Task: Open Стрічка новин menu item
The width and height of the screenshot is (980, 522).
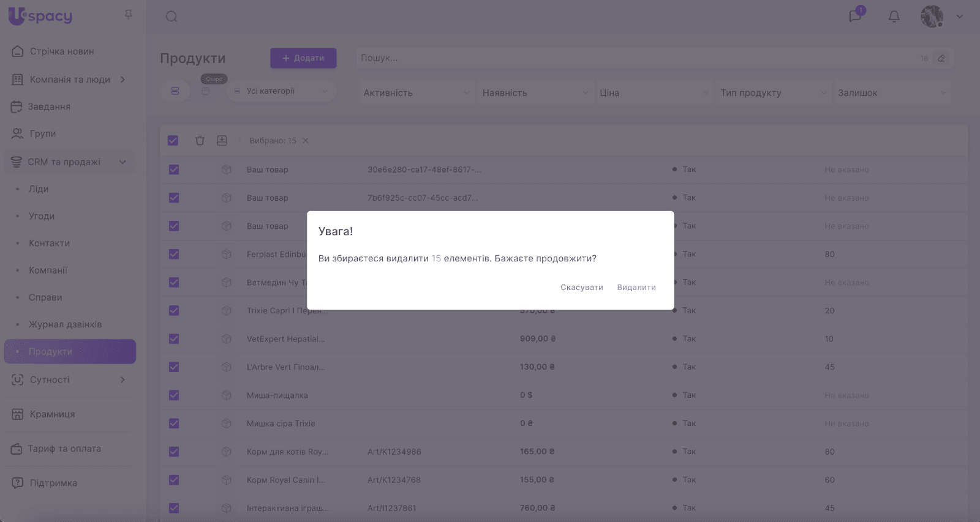Action: click(x=62, y=51)
